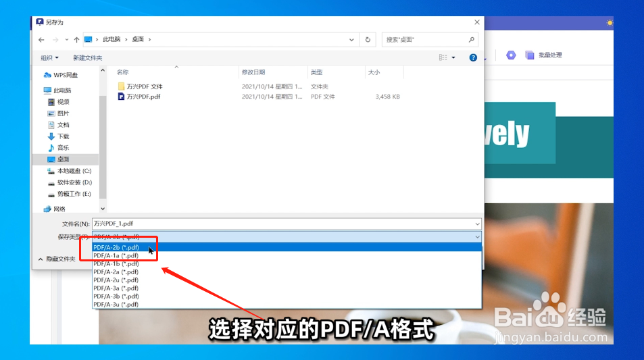Open the 图片 folder in sidebar
644x360 pixels.
coord(58,113)
